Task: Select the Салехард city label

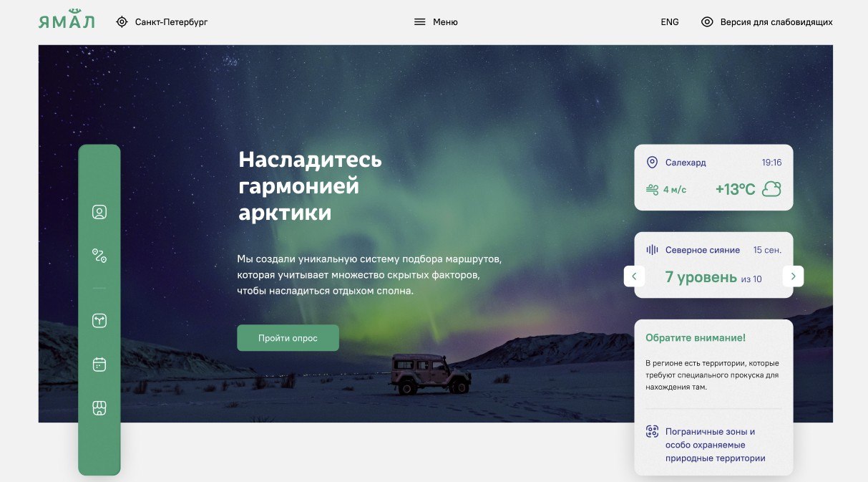Action: pyautogui.click(x=686, y=163)
